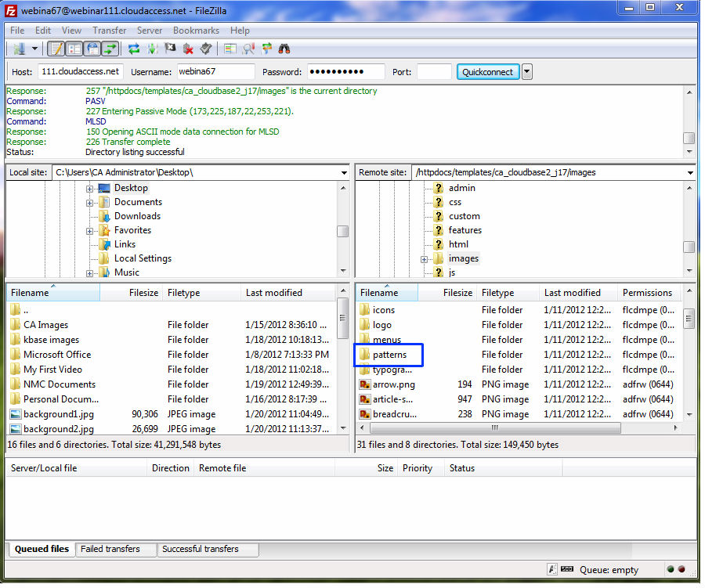Click the Quickconnect button

coord(488,72)
